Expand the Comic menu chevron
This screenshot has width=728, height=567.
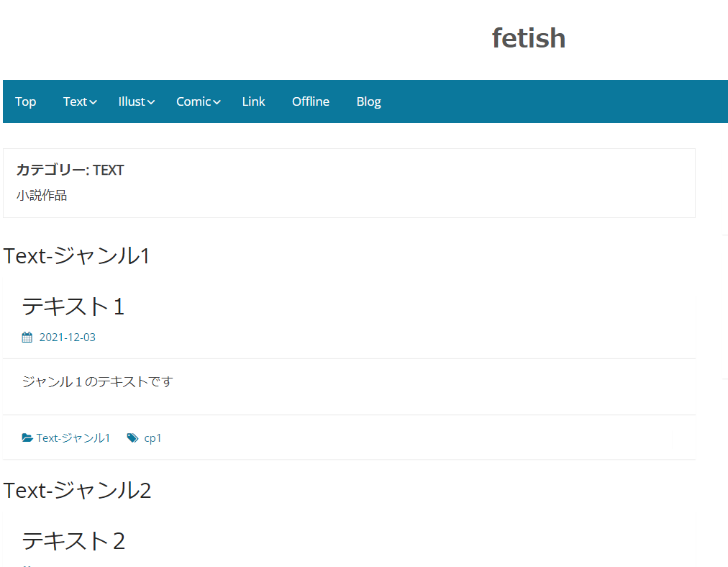pyautogui.click(x=217, y=102)
